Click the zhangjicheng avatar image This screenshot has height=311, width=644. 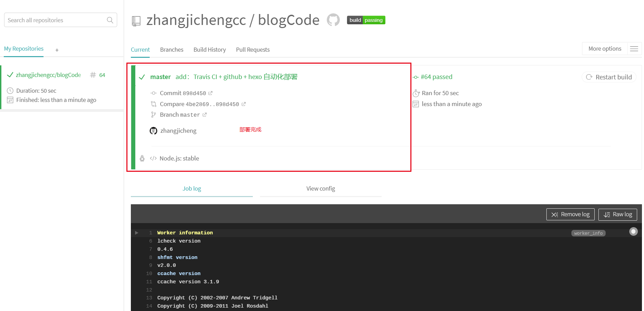pyautogui.click(x=153, y=131)
